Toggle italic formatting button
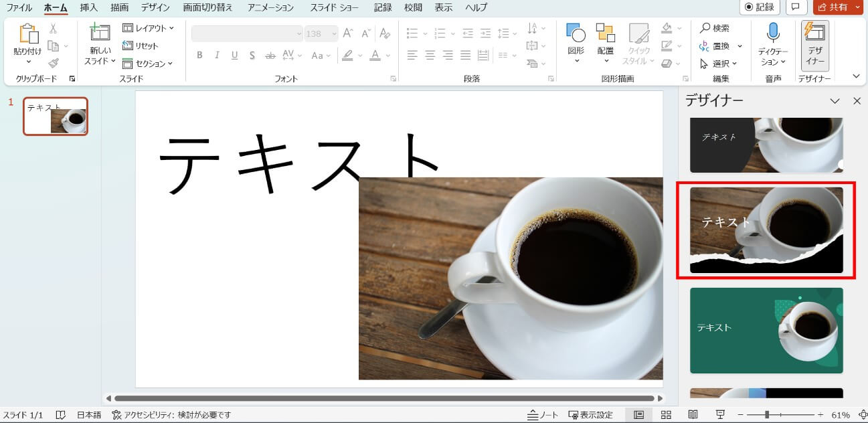The image size is (868, 423). (217, 56)
